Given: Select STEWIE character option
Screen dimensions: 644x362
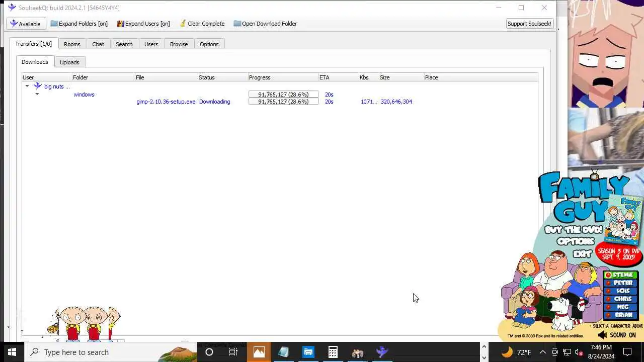Looking at the screenshot, I should click(x=621, y=275).
